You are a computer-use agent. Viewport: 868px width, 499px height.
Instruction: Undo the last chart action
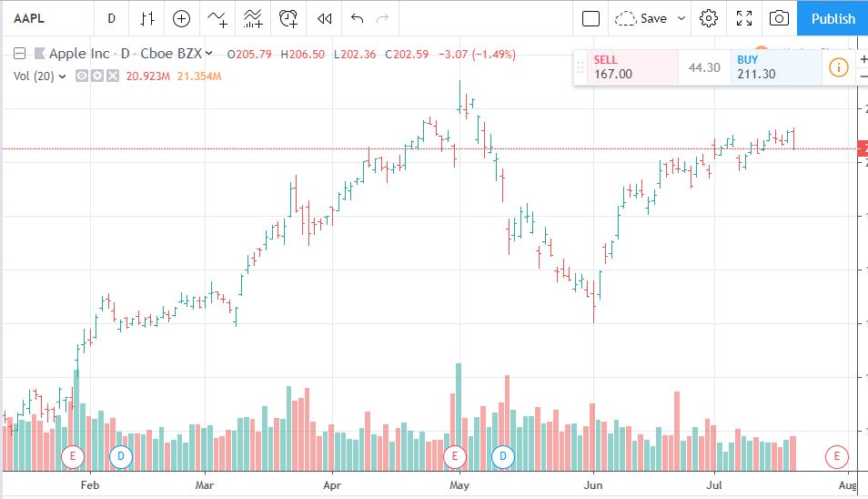click(357, 18)
